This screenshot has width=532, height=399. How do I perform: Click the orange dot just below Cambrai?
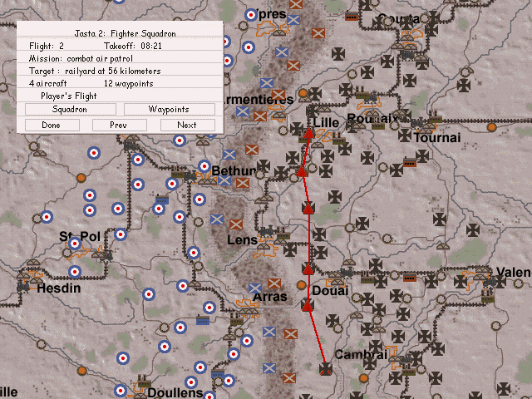(x=363, y=378)
